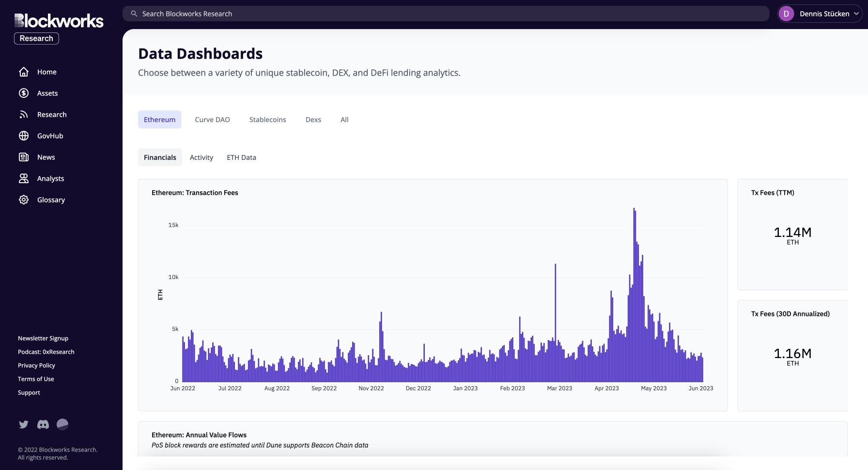This screenshot has height=470, width=868.
Task: Open the Discord icon
Action: (43, 424)
